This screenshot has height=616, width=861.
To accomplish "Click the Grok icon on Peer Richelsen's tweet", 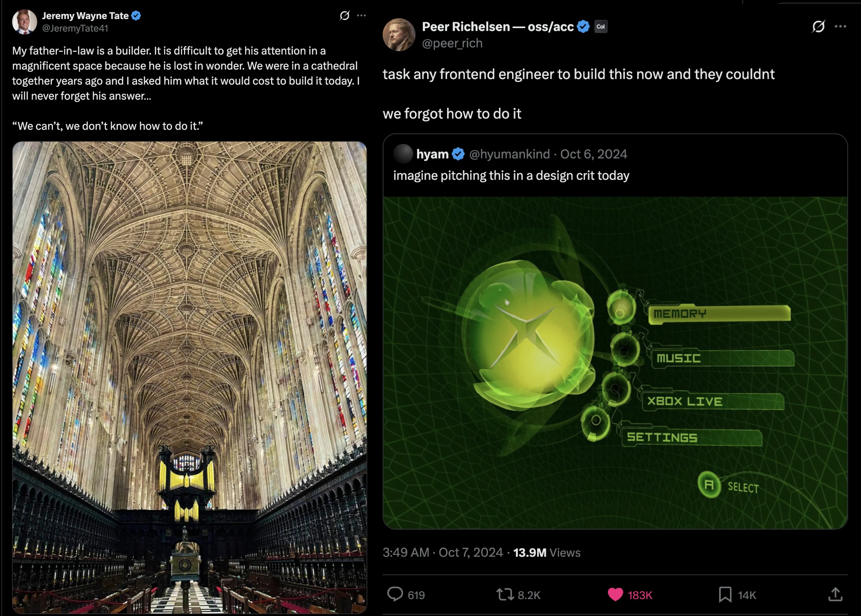I will [818, 27].
